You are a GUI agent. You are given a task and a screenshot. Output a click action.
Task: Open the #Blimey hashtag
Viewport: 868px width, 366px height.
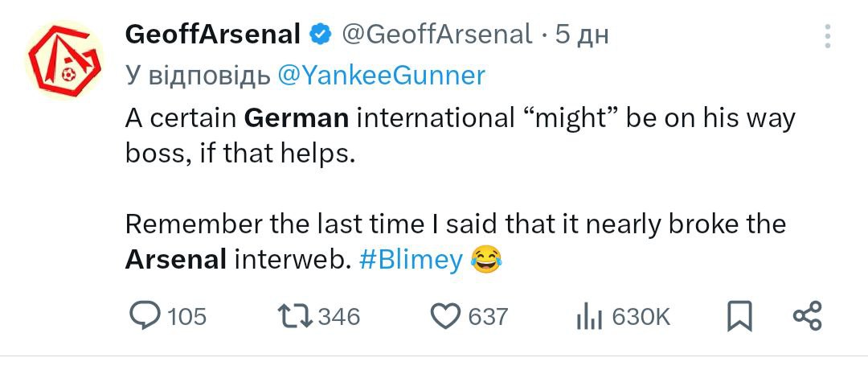pyautogui.click(x=411, y=261)
